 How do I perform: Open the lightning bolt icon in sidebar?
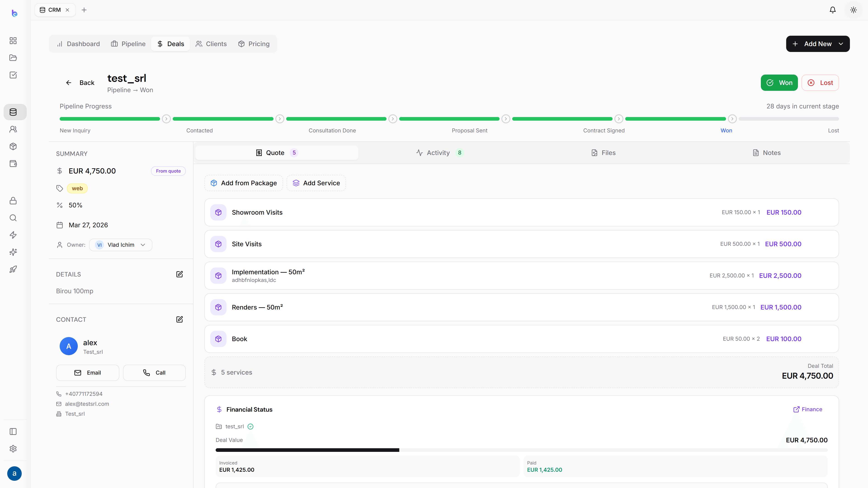tap(13, 235)
